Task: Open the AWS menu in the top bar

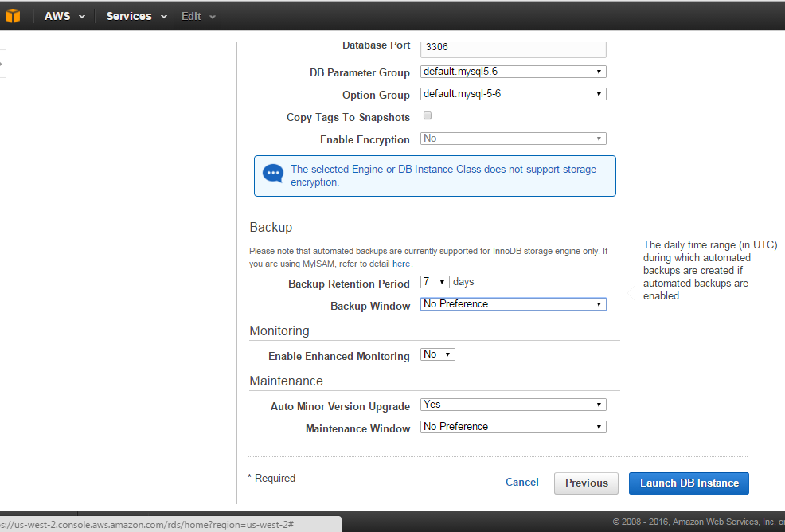Action: pyautogui.click(x=64, y=16)
